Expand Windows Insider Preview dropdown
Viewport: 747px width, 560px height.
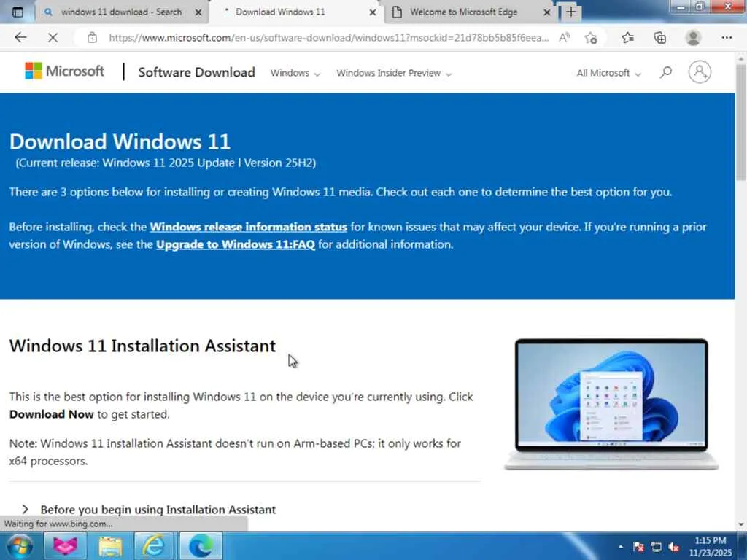point(394,73)
